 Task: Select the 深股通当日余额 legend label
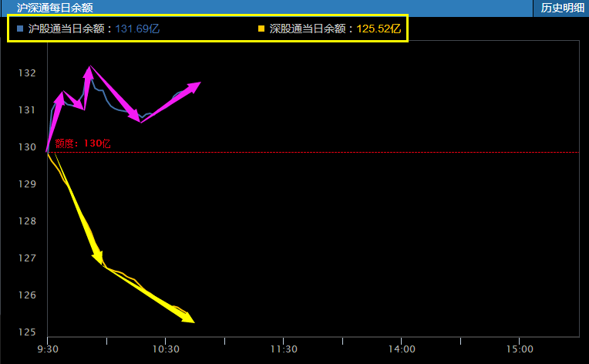(x=311, y=29)
